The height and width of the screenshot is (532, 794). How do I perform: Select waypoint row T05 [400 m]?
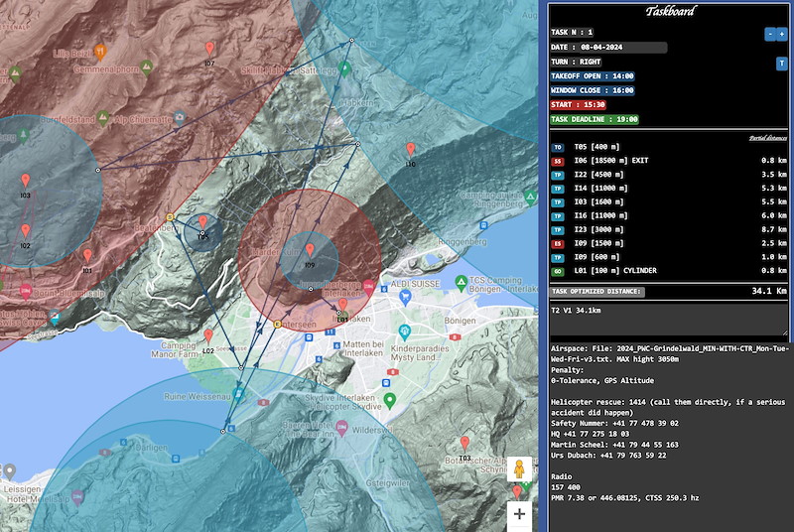click(668, 147)
